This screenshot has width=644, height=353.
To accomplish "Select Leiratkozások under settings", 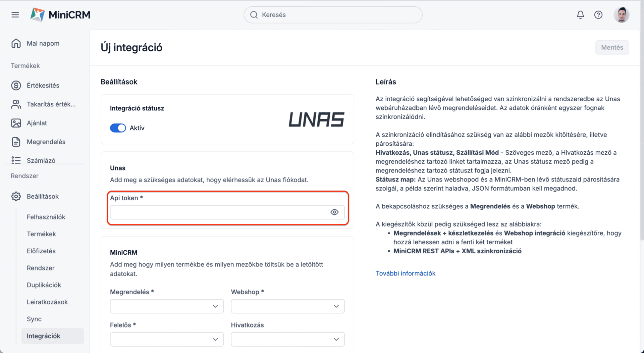I will coord(47,302).
